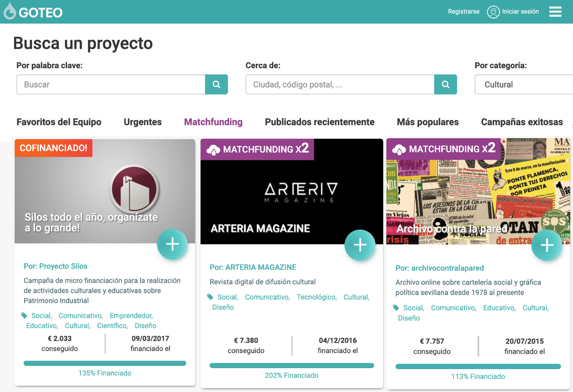Open the Archivo contra la pared project title
The height and width of the screenshot is (392, 573).
(x=452, y=229)
